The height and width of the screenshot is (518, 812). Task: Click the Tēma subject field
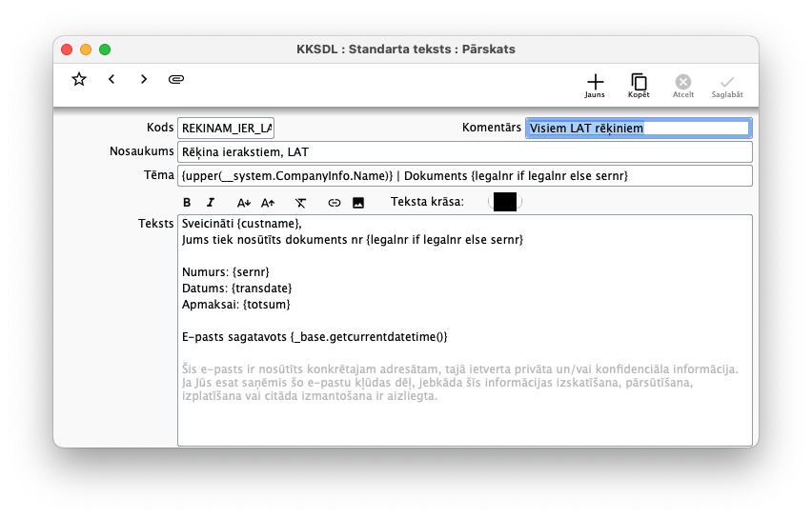pos(464,176)
